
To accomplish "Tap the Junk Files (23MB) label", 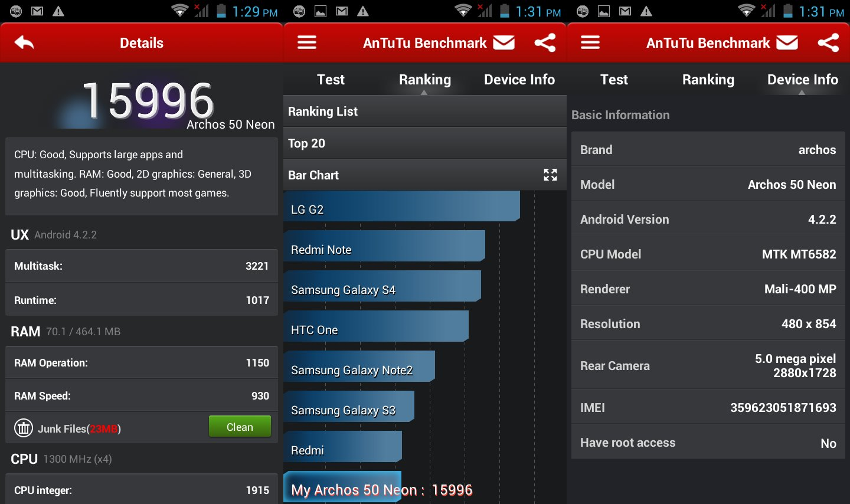I will point(80,429).
